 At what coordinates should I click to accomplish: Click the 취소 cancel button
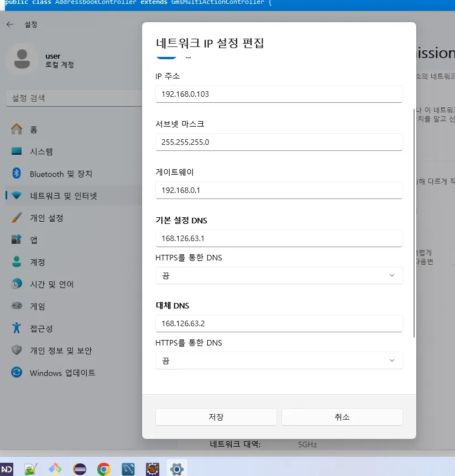coord(342,417)
